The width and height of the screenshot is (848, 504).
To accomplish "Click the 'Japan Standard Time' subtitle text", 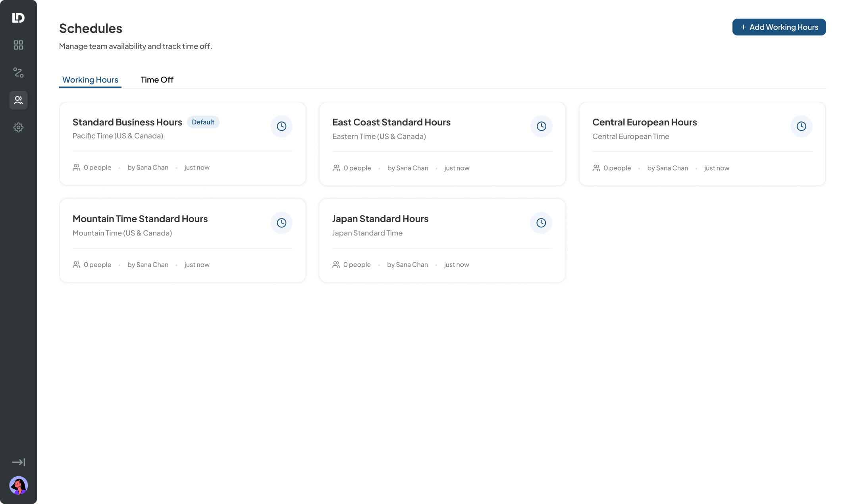I will tap(367, 233).
